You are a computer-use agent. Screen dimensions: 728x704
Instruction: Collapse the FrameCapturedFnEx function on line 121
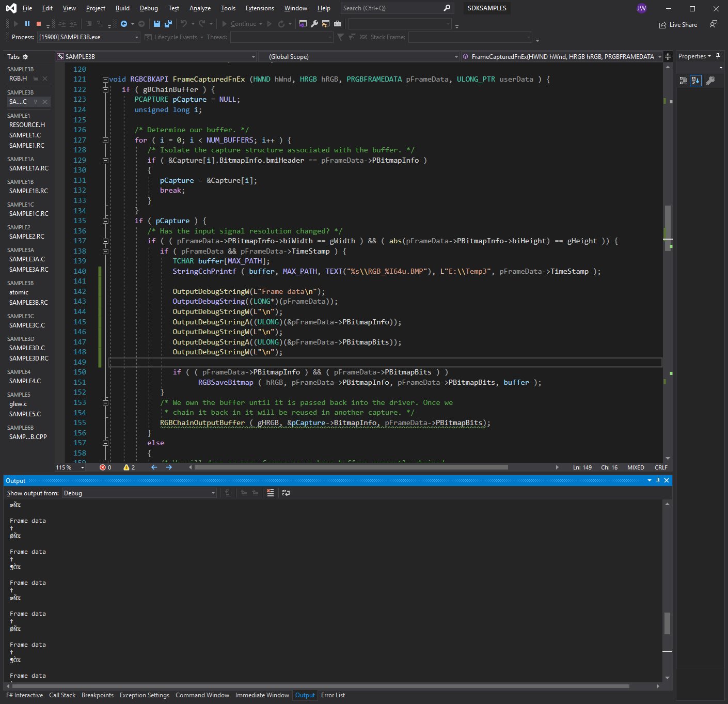click(105, 80)
